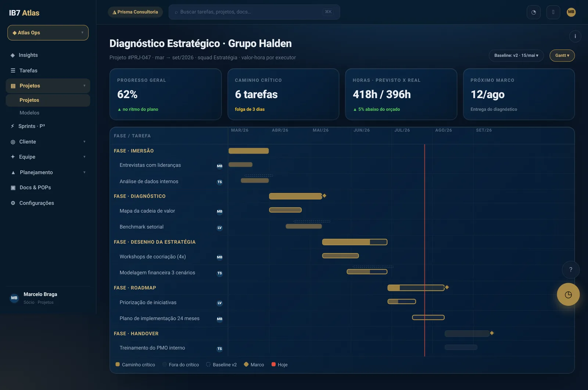Click the Equipe sparkle icon
The width and height of the screenshot is (588, 390).
(13, 157)
